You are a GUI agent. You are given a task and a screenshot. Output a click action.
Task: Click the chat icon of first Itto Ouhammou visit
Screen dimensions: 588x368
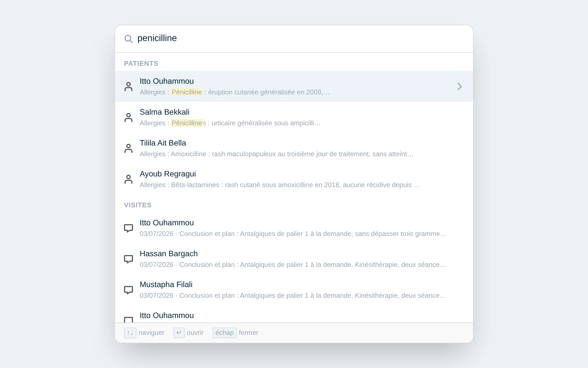pyautogui.click(x=128, y=228)
